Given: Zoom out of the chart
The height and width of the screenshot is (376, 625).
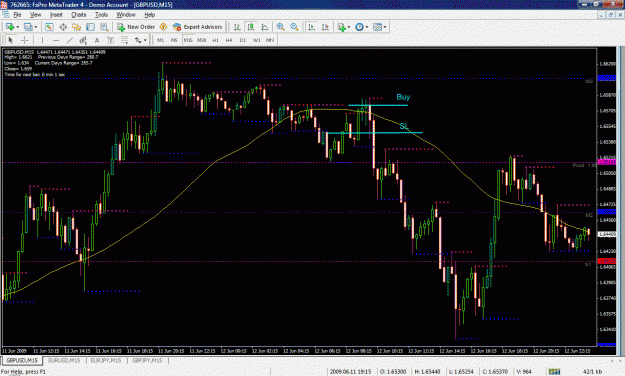Looking at the screenshot, I should click(294, 27).
